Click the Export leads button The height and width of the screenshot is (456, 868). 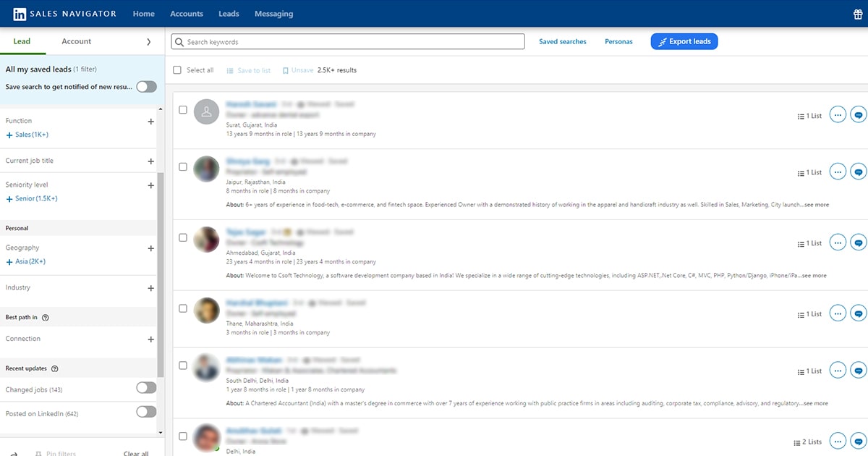[684, 42]
